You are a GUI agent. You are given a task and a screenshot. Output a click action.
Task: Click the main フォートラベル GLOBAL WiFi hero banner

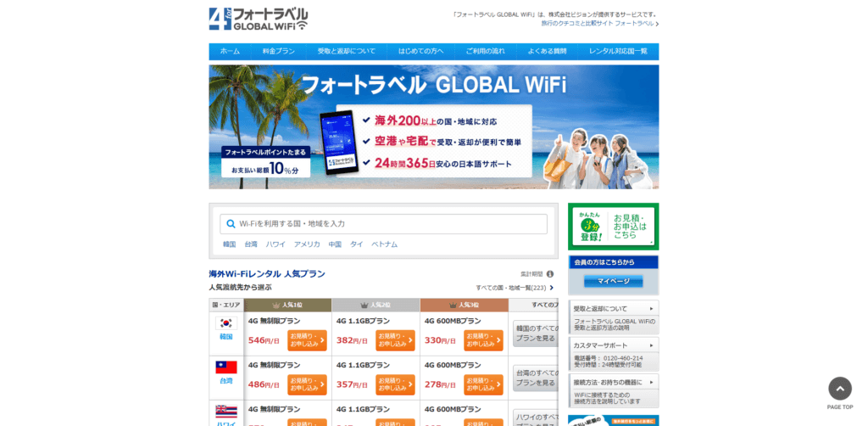point(434,126)
